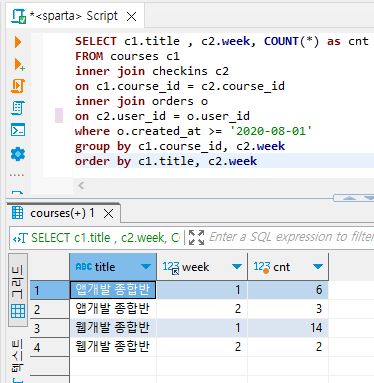Click the COUNT(*) function in query
The image size is (374, 383).
click(292, 41)
